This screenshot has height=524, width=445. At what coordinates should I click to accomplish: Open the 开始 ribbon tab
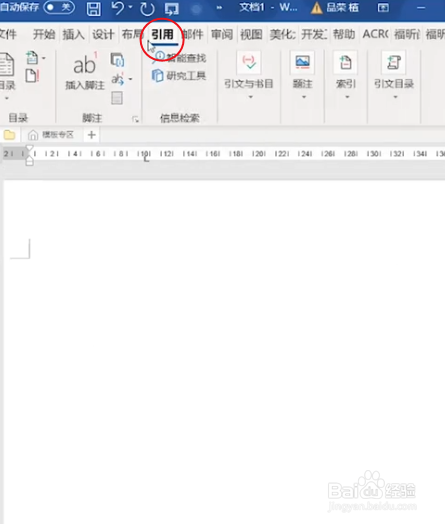(x=44, y=34)
